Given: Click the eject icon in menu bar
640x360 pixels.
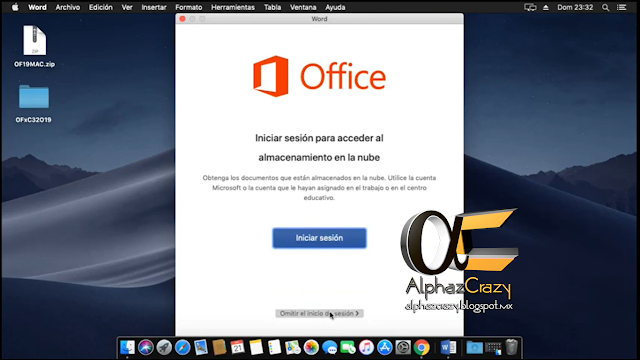Looking at the screenshot, I should pos(546,7).
